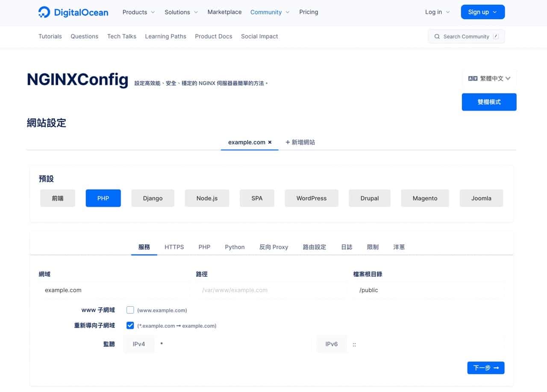
Task: Uncheck the redirect subdomains checkbox
Action: click(x=130, y=325)
